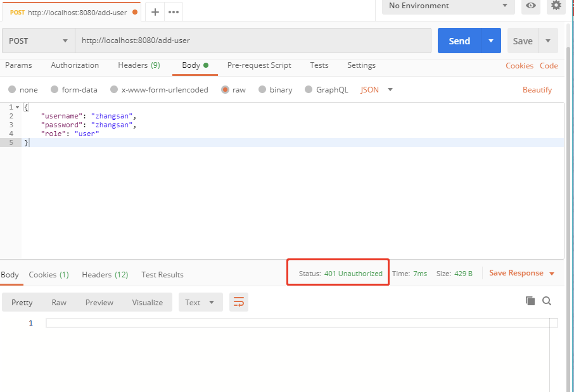Image resolution: width=574 pixels, height=392 pixels.
Task: Click response Time 7ms value
Action: tap(420, 274)
